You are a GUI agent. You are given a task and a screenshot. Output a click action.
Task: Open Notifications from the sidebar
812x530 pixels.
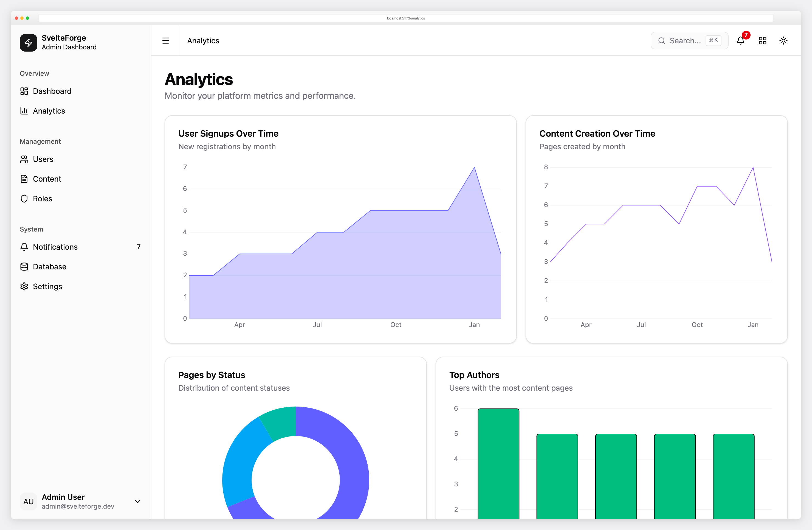coord(81,247)
